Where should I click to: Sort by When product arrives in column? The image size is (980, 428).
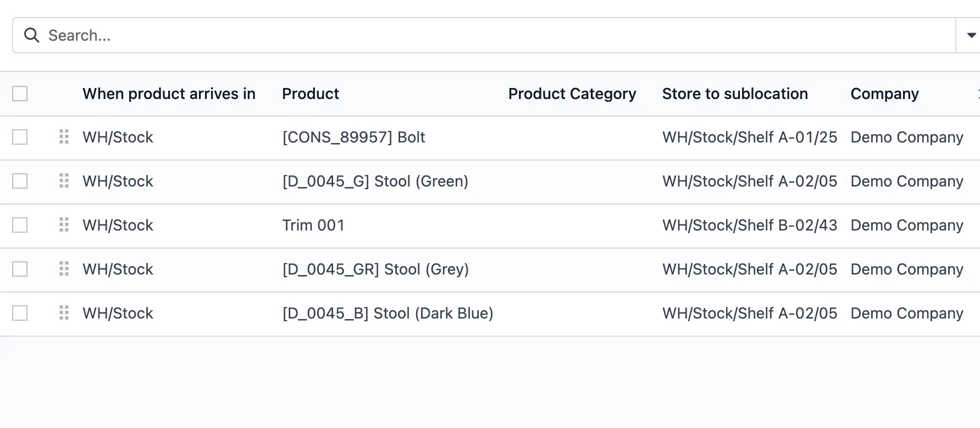pos(169,94)
